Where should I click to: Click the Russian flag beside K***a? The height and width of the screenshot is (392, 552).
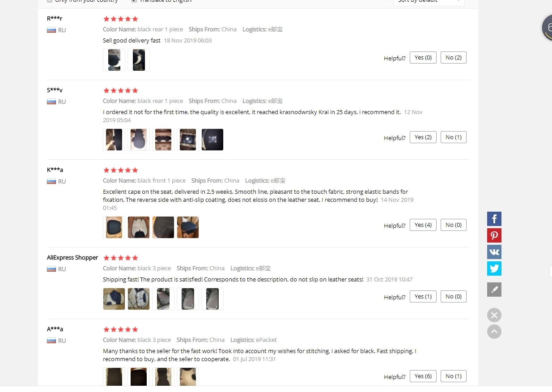pyautogui.click(x=51, y=181)
